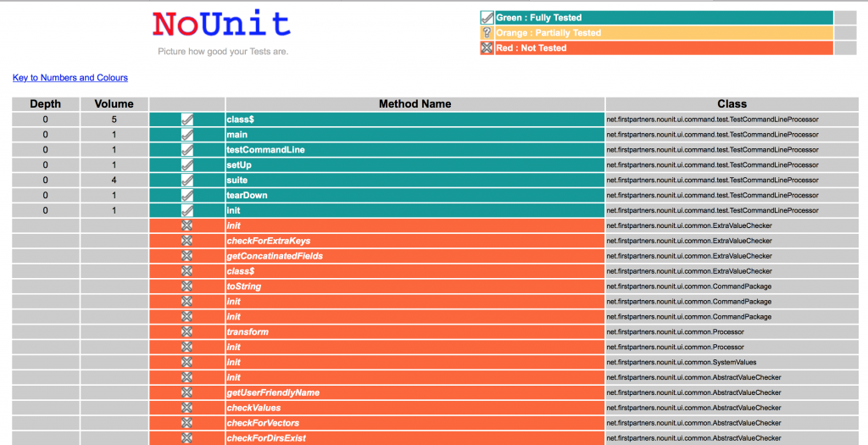The width and height of the screenshot is (868, 445).
Task: Click the CommandPackage class in the toString row
Action: click(x=688, y=286)
